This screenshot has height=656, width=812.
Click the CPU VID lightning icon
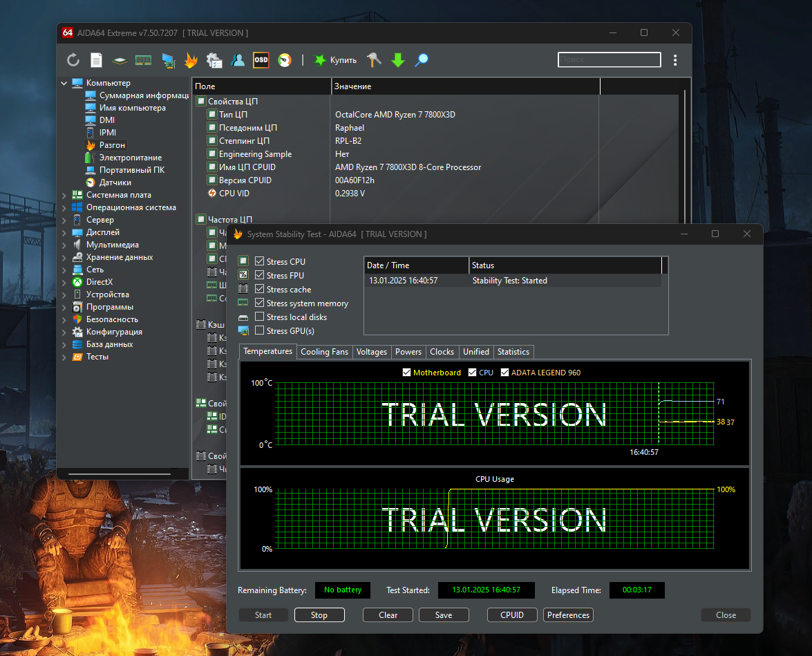pos(211,194)
